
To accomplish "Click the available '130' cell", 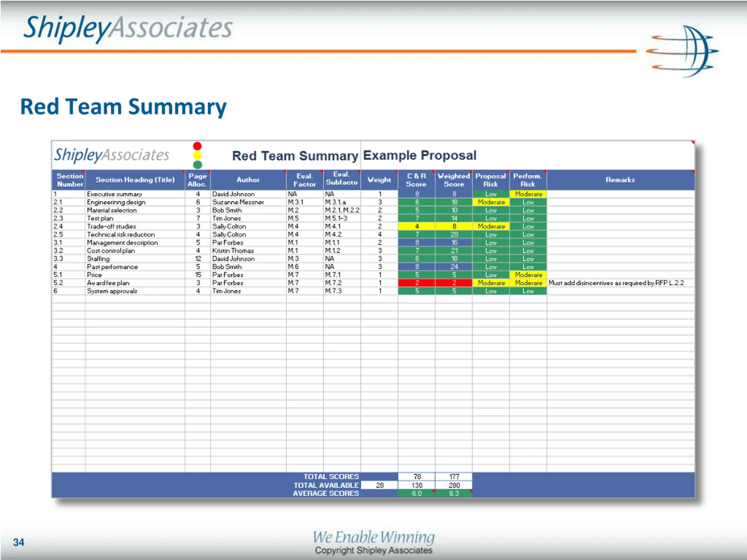I will (416, 485).
